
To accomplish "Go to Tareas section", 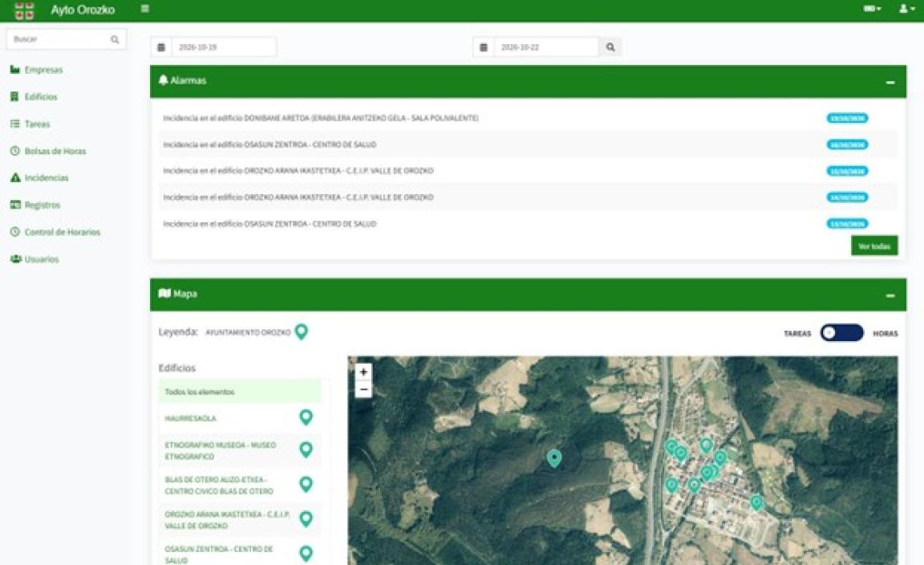I will [30, 124].
